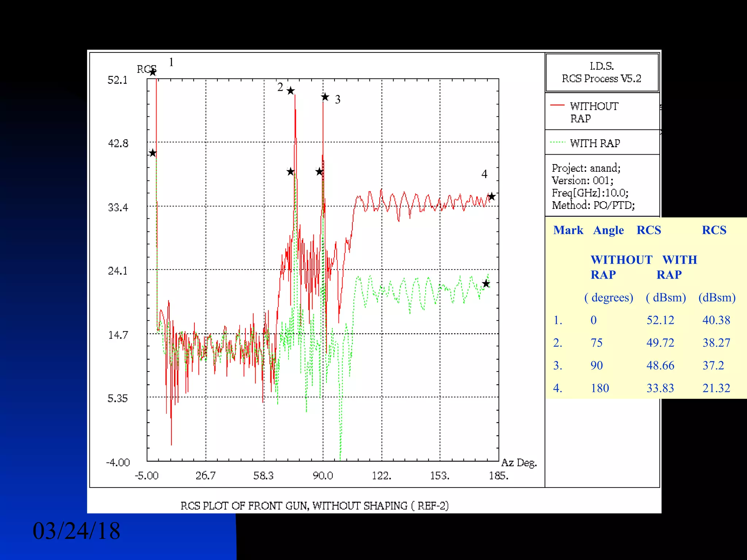
Task: Click the green WITH RAP legend line
Action: [x=557, y=142]
